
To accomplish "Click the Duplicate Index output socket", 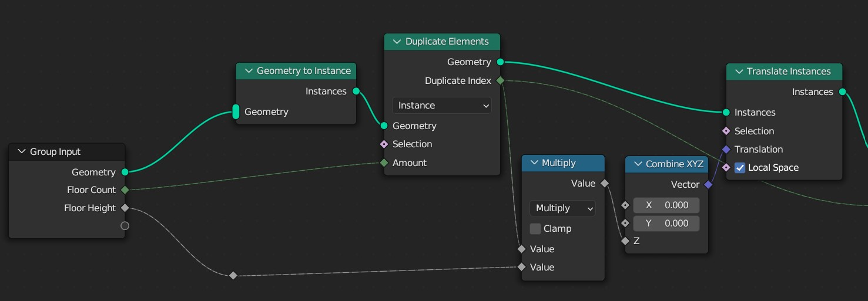I will pyautogui.click(x=500, y=80).
